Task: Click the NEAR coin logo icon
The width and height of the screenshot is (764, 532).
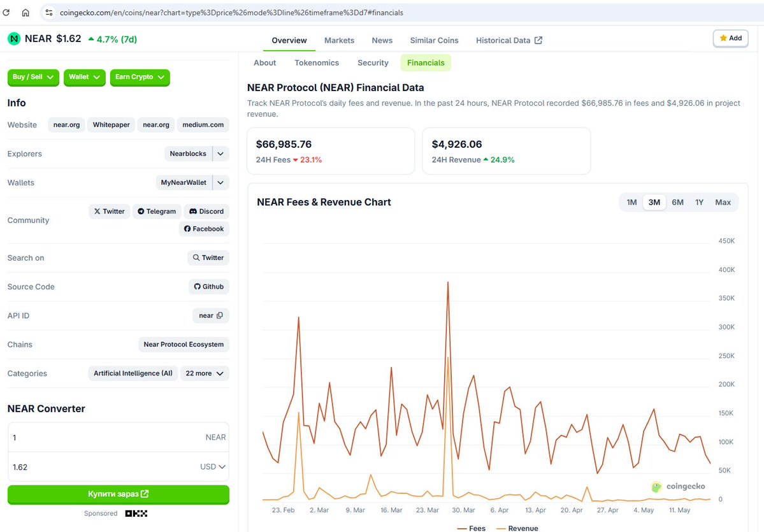Action: pos(14,39)
